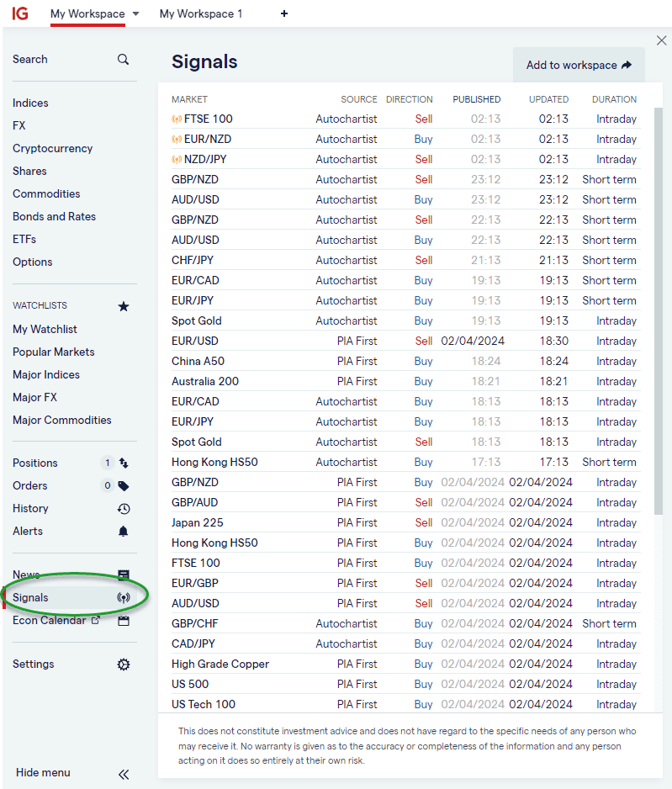Click the Positions arrows icon

click(x=124, y=463)
